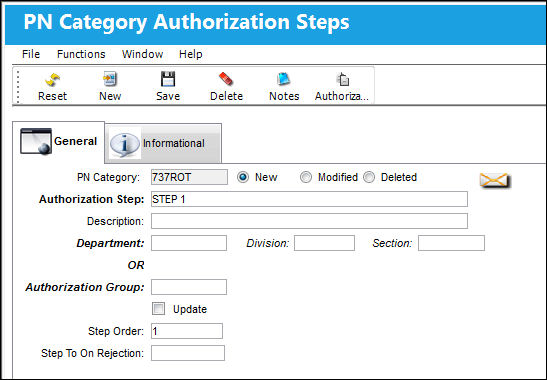Click the Division label
Viewport: 547px width, 380px height.
coord(268,243)
